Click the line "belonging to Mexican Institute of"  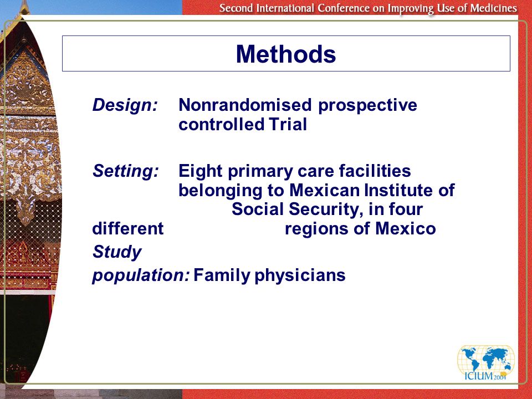(316, 190)
